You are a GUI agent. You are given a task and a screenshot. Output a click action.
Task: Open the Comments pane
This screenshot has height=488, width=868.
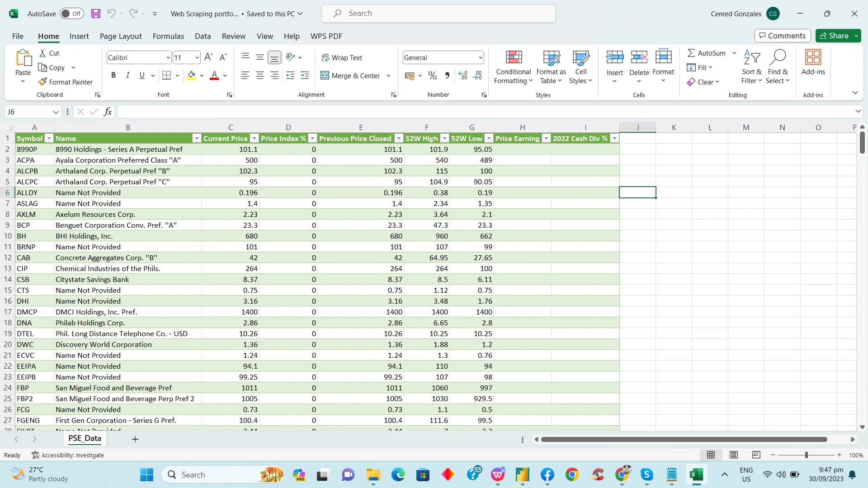coord(782,35)
